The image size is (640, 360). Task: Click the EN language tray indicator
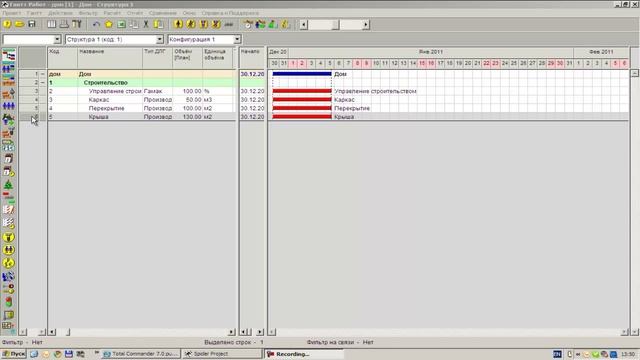click(x=557, y=354)
